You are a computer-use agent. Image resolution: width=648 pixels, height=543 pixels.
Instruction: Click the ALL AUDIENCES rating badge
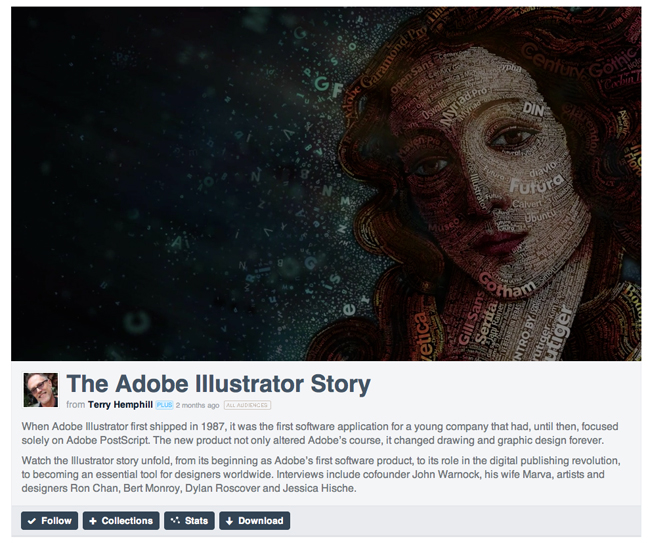[246, 405]
